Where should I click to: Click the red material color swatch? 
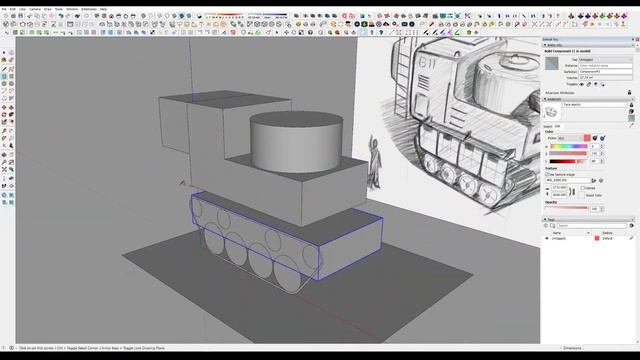(587, 138)
